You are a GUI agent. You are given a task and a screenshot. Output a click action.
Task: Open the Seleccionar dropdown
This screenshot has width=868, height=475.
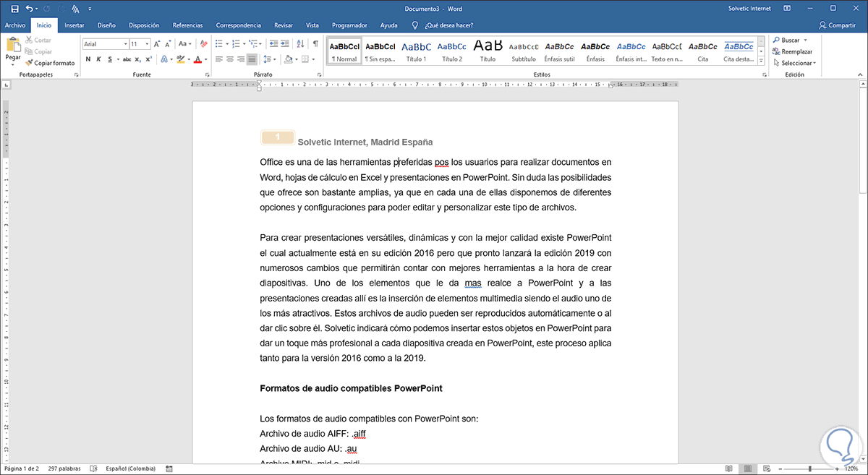[793, 63]
